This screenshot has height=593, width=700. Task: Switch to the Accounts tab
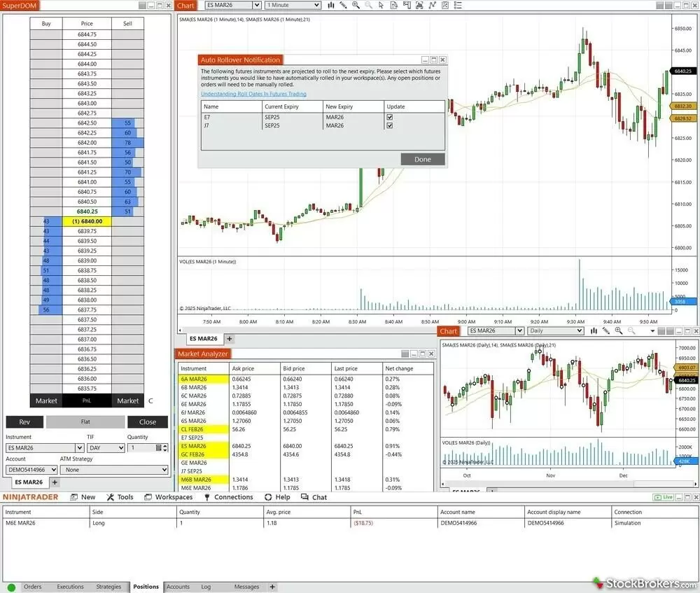tap(179, 587)
